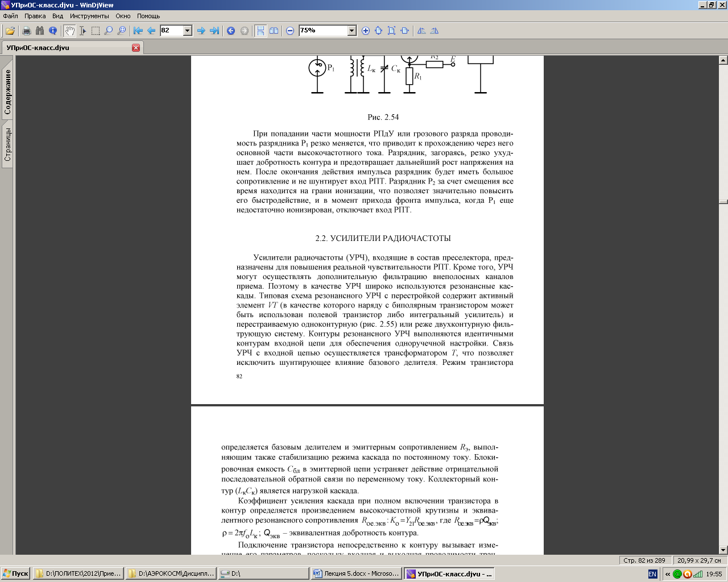The image size is (728, 582).
Task: Open the Пуск start menu
Action: pyautogui.click(x=15, y=574)
